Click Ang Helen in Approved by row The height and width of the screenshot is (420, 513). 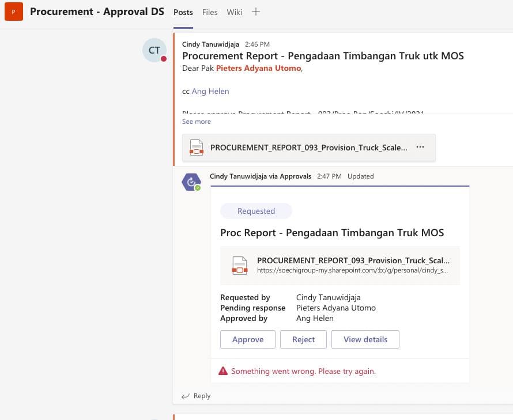[x=315, y=318]
